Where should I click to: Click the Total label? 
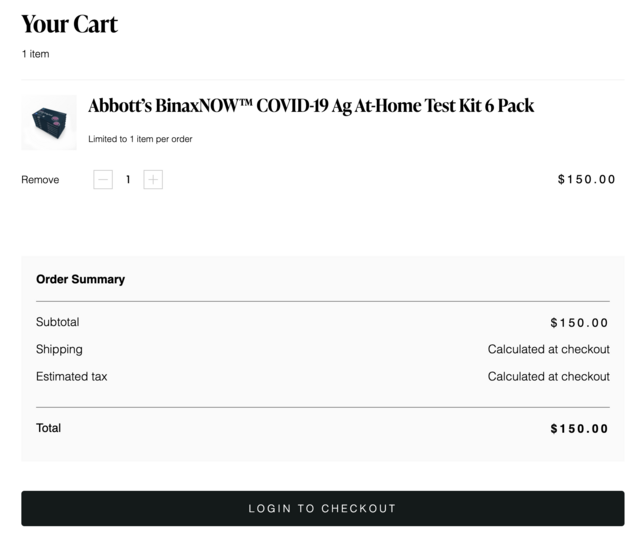tap(49, 428)
